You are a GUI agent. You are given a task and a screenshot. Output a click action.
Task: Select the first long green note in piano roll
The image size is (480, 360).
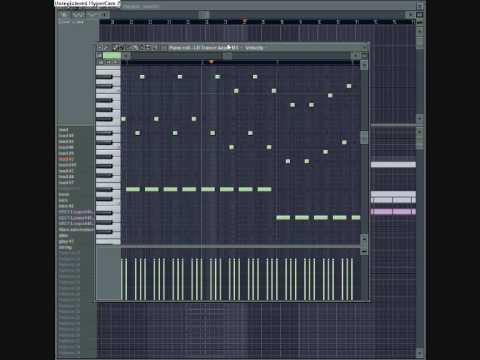[x=133, y=189]
